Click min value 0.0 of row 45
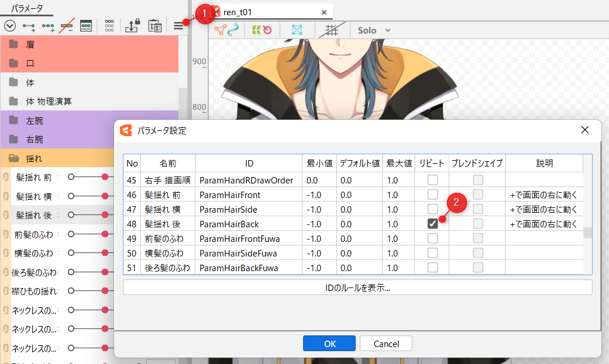This screenshot has height=364, width=609. click(319, 180)
